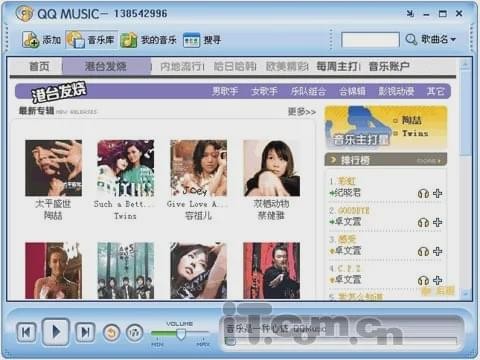
Task: Switch to the 内地流行 tab
Action: 182,67
